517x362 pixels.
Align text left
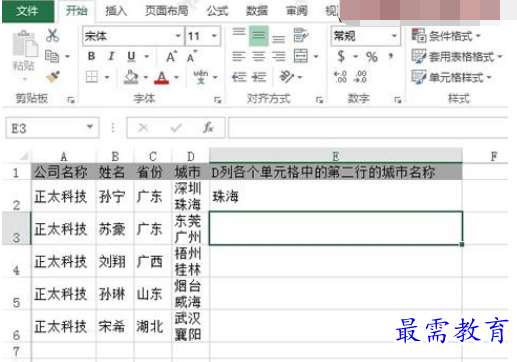[239, 56]
